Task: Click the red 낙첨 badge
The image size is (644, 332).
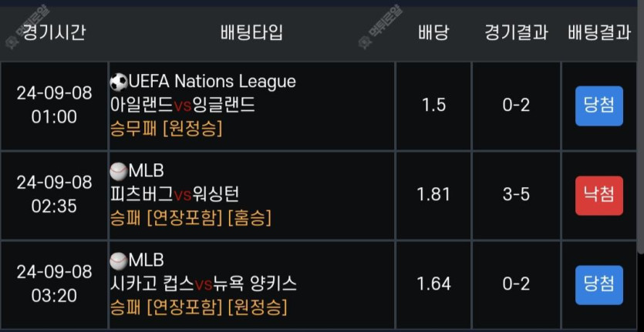Action: point(598,196)
